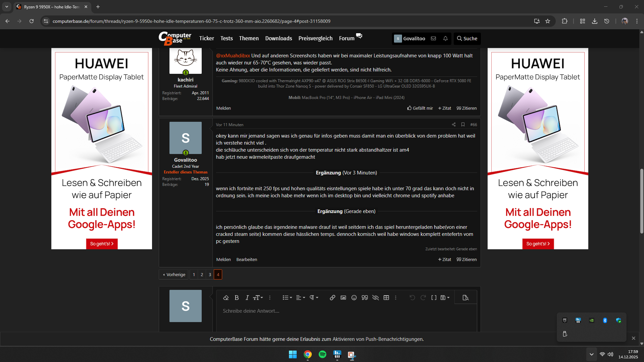The height and width of the screenshot is (362, 644).
Task: Click the undo arrow in the editor toolbar
Action: point(412,298)
